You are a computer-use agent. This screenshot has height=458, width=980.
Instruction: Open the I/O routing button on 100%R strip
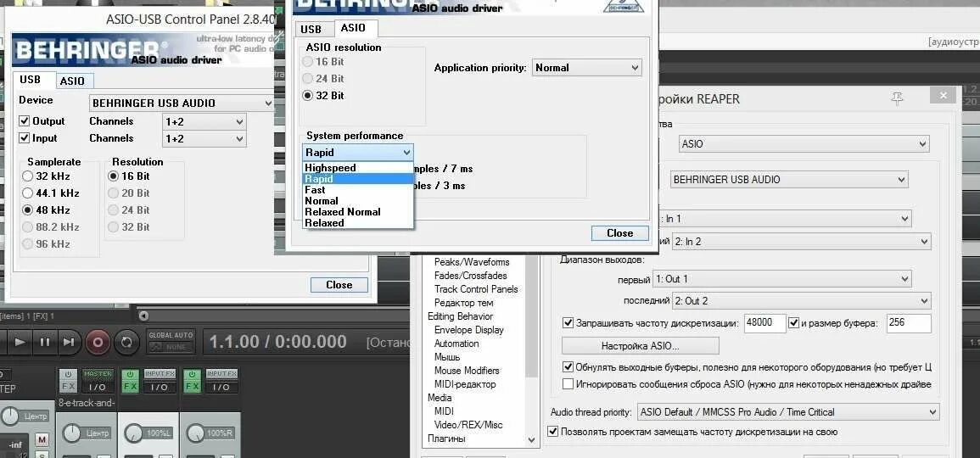221,387
